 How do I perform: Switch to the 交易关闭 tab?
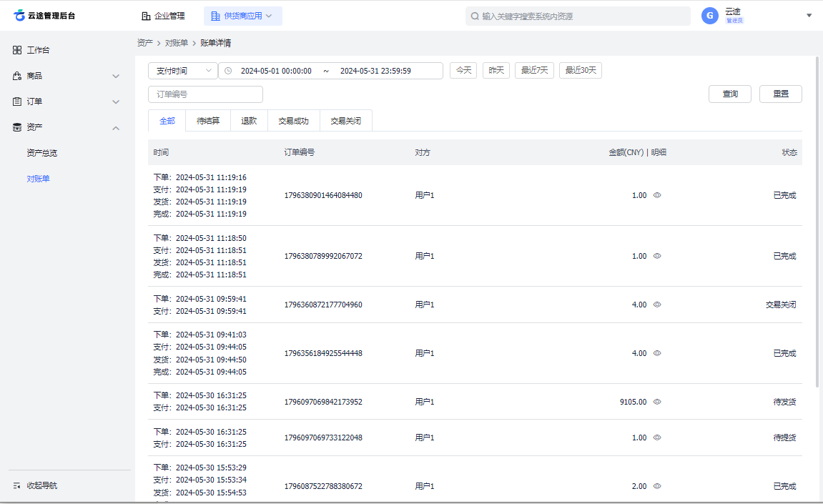[x=345, y=121]
